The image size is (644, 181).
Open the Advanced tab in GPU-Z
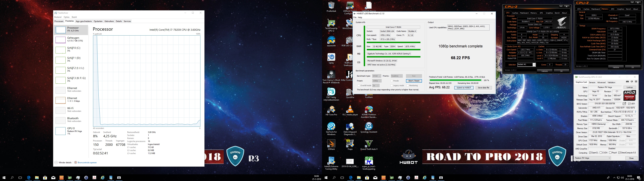click(601, 82)
